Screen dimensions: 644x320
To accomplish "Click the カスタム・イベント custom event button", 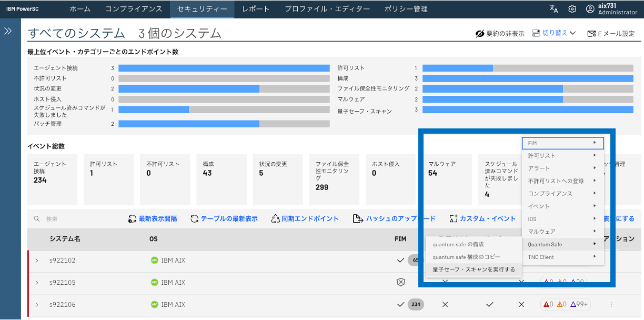I will pyautogui.click(x=482, y=218).
